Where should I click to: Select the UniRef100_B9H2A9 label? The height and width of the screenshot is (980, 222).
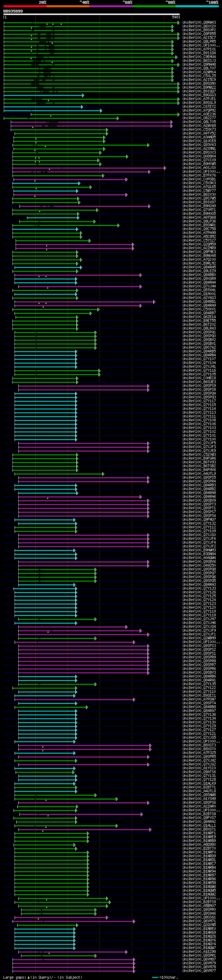199,206
